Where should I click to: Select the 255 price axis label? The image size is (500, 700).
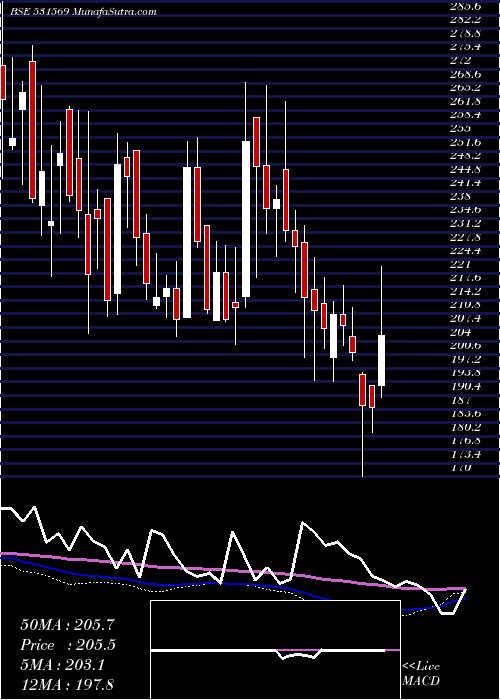tap(461, 129)
